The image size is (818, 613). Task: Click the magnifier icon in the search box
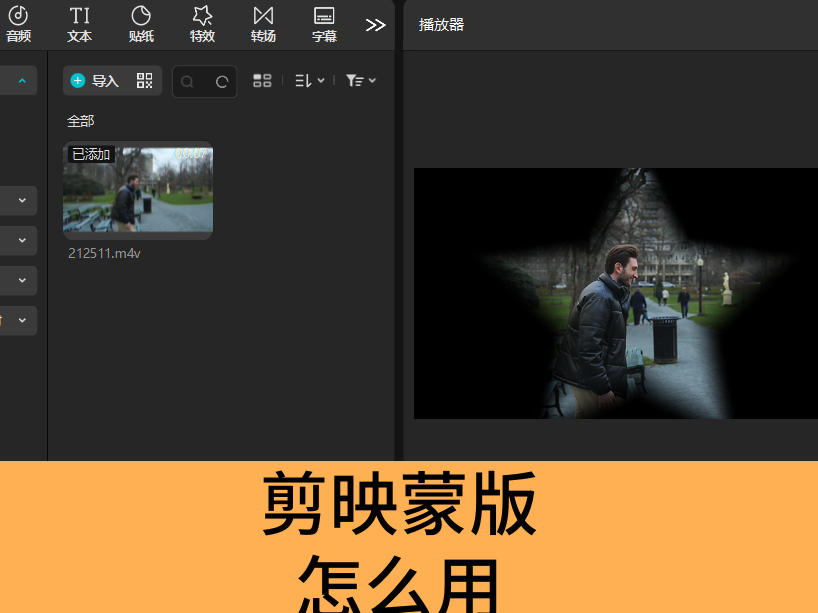click(x=187, y=82)
